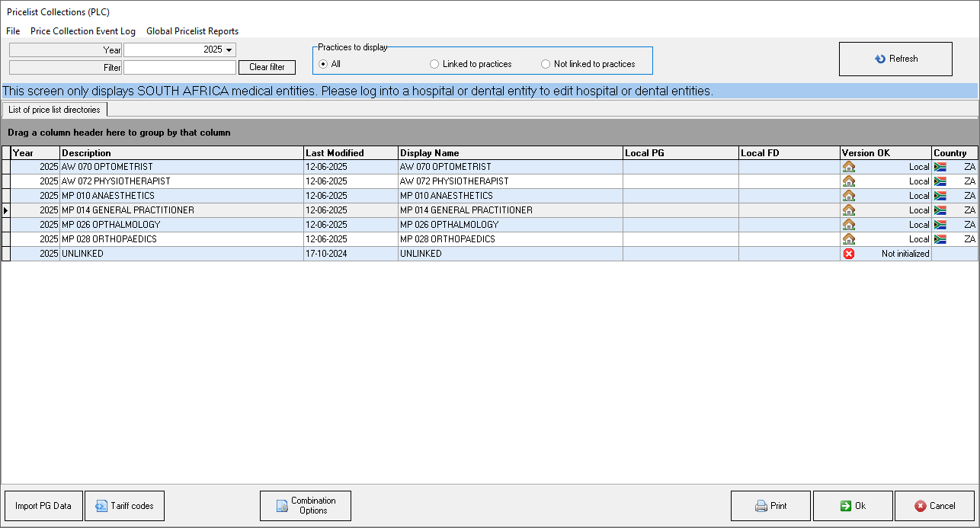Image resolution: width=980 pixels, height=528 pixels.
Task: Click the South Africa flag in MP 010 ANAESTHETICS row
Action: [940, 196]
